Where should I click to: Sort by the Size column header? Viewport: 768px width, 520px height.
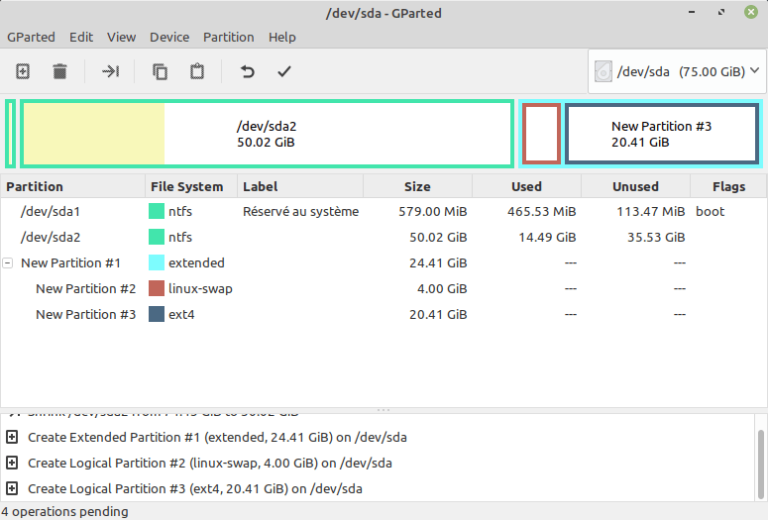coord(417,186)
